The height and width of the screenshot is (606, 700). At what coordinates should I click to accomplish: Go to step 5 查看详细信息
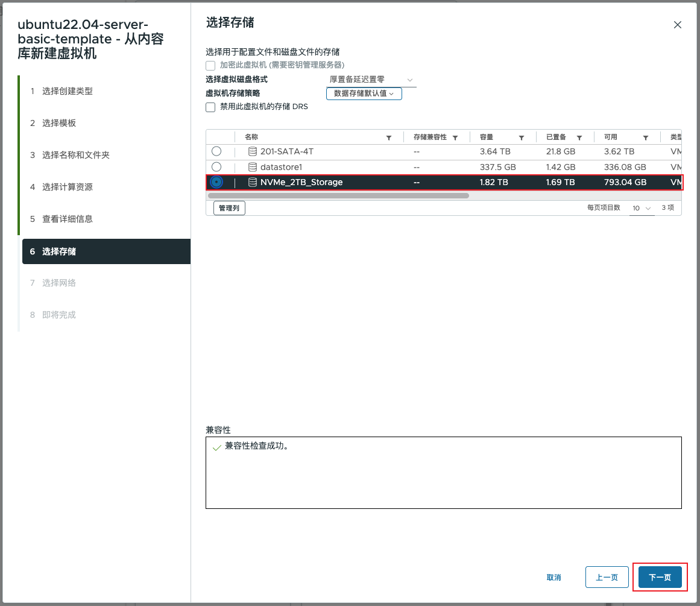(x=61, y=219)
